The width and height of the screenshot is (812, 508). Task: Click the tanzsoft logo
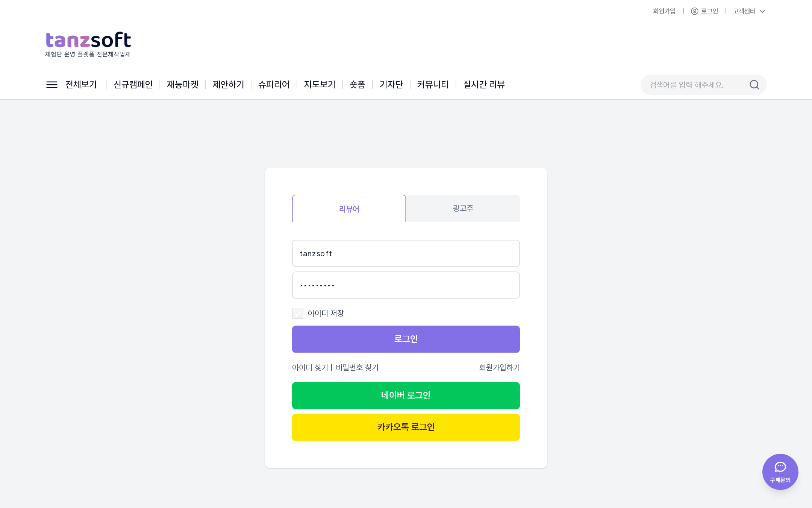coord(88,44)
